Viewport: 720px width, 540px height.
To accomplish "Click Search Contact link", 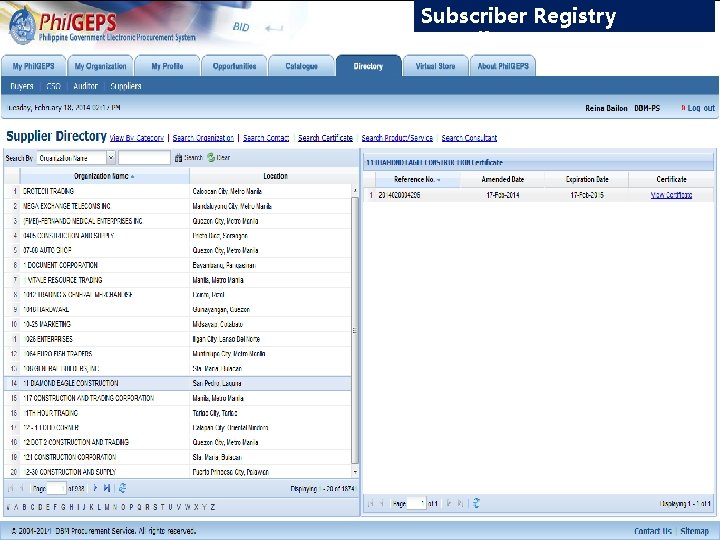I will [266, 138].
